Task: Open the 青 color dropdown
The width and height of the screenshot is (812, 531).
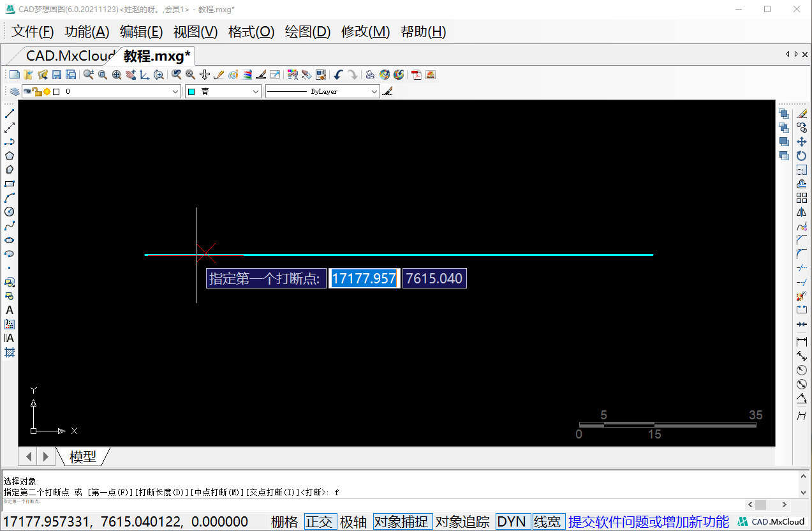Action: (x=256, y=92)
